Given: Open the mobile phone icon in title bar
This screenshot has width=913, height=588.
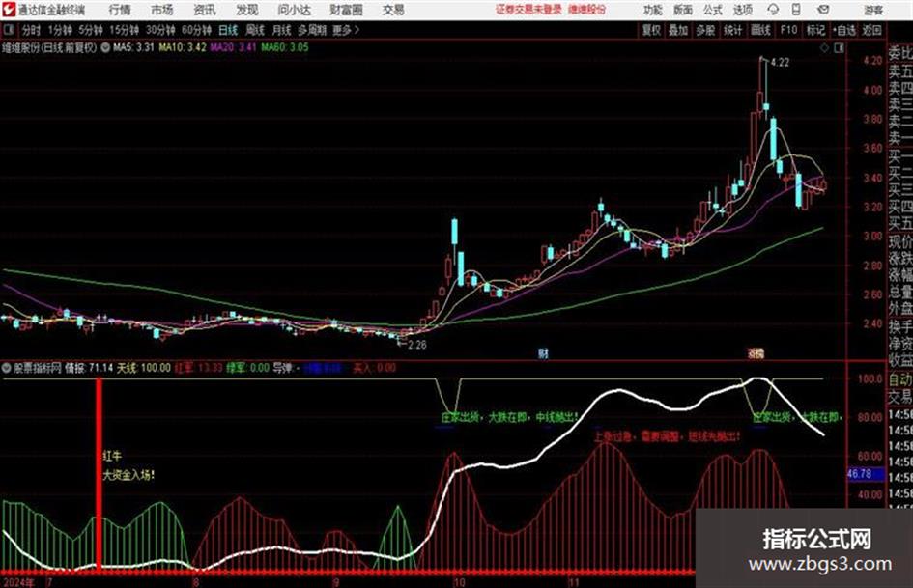Looking at the screenshot, I should point(796,10).
